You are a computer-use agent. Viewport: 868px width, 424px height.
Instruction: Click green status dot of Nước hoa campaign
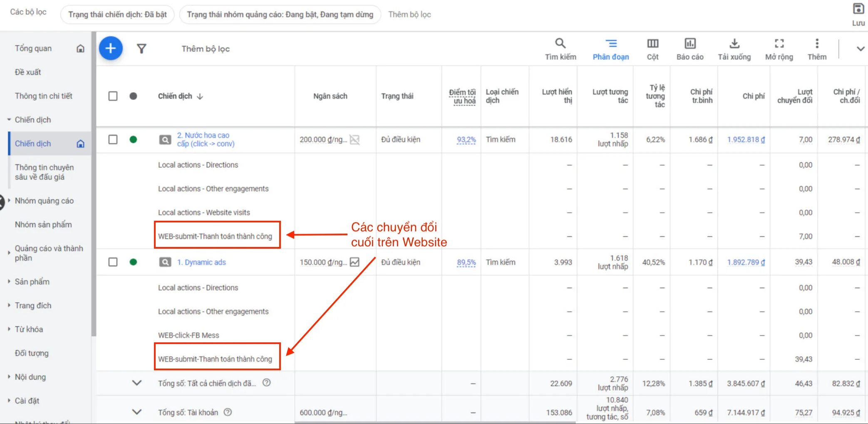pos(133,140)
